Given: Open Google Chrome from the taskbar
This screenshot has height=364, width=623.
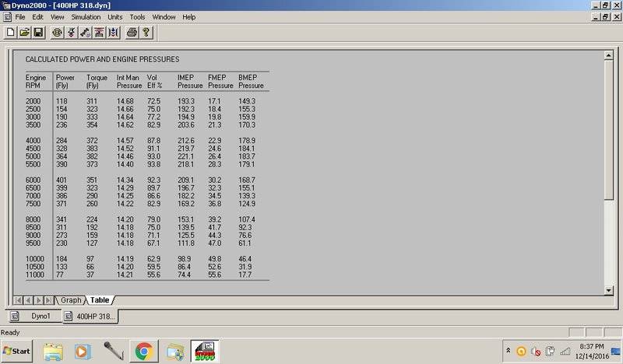Looking at the screenshot, I should [x=144, y=352].
